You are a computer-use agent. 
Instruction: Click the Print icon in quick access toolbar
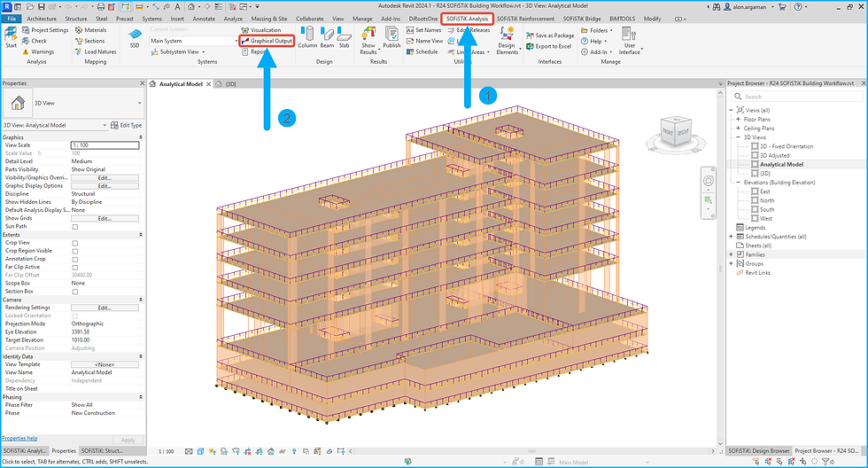point(101,6)
